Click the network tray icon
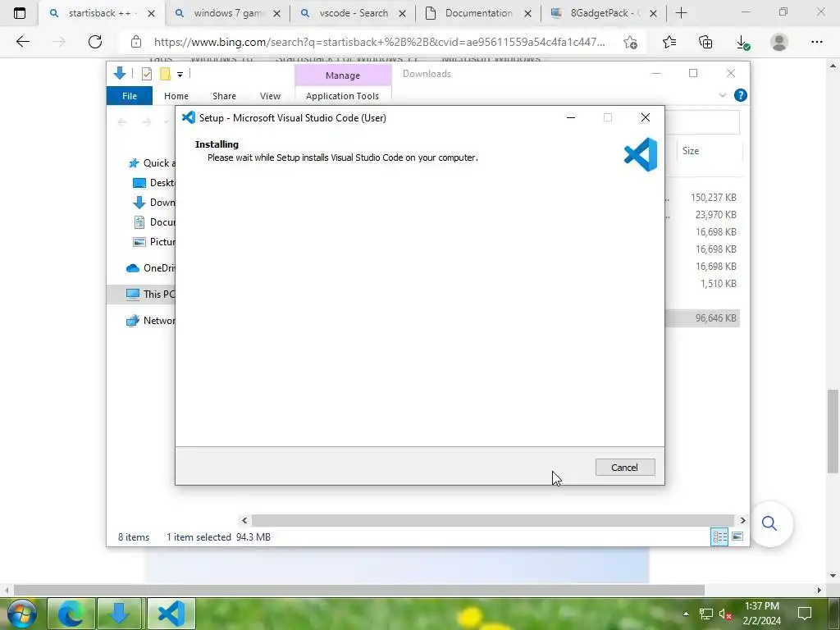Viewport: 840px width, 630px height. [706, 614]
